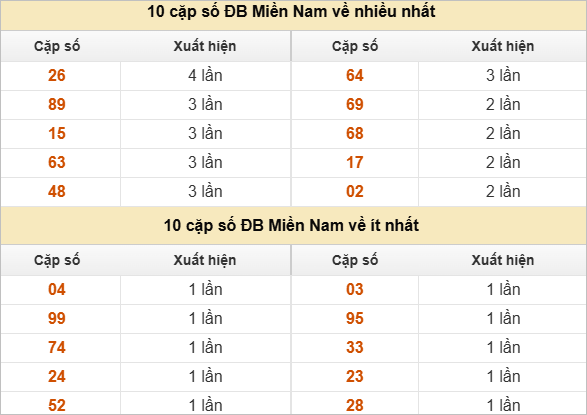Select pair number 33
587x415 pixels.
pos(355,348)
